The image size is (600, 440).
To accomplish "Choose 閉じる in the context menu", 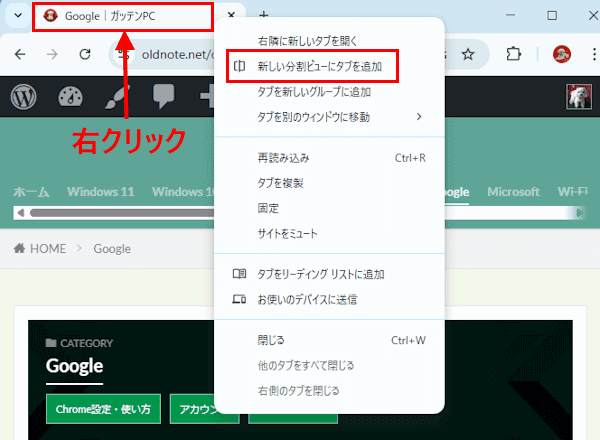I will click(x=329, y=340).
